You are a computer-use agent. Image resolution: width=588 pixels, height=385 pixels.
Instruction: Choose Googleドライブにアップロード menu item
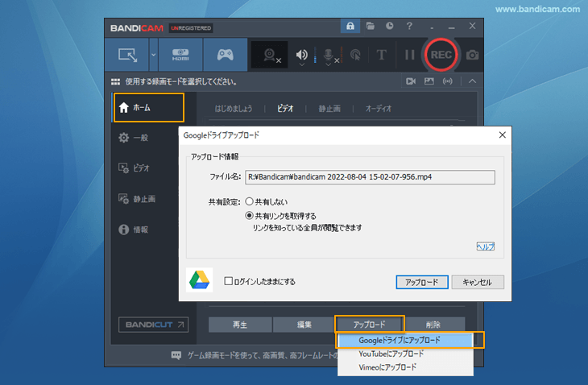click(x=405, y=341)
